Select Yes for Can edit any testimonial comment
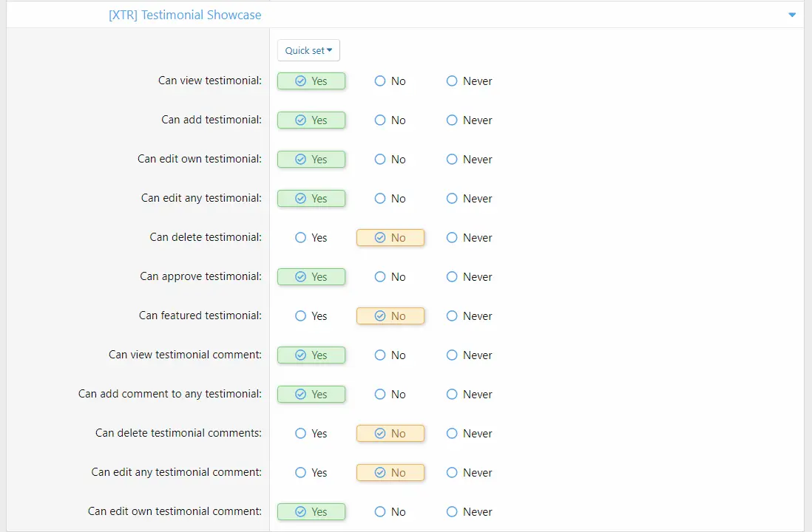 [311, 472]
